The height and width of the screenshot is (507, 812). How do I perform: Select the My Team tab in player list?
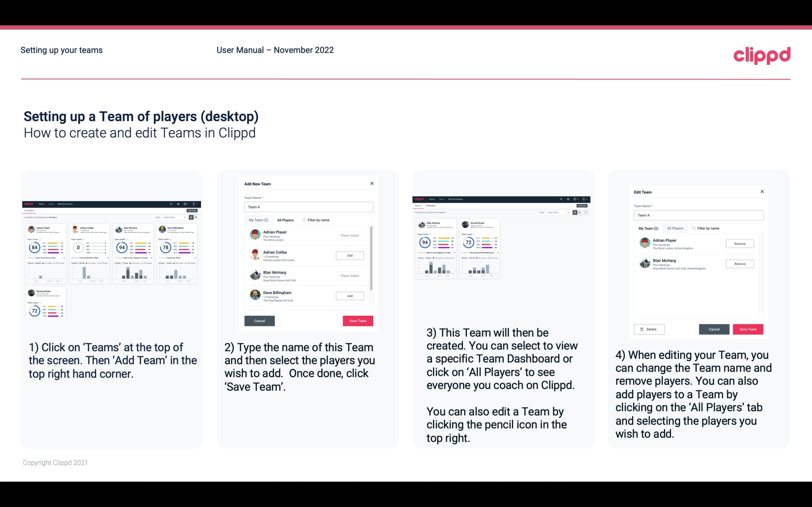[257, 219]
